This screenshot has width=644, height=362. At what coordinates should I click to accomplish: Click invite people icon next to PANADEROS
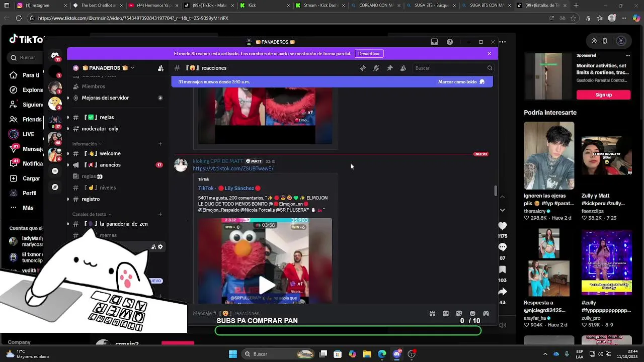pyautogui.click(x=160, y=68)
